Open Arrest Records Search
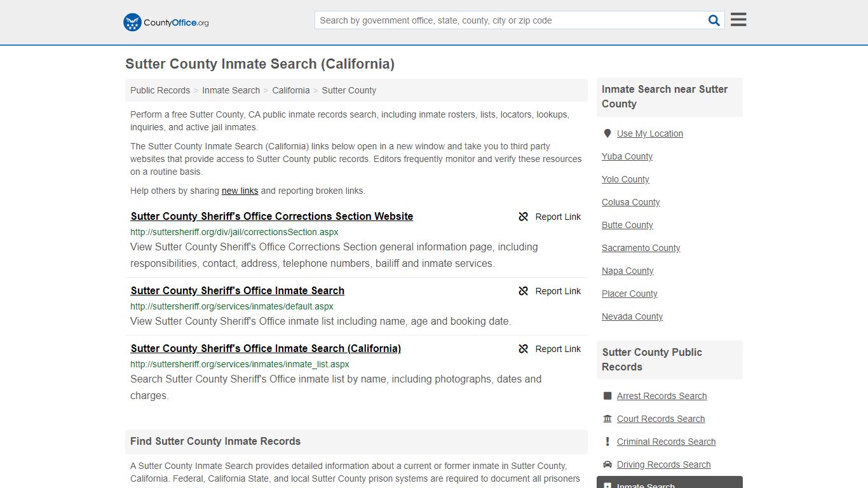This screenshot has height=488, width=868. click(x=661, y=396)
